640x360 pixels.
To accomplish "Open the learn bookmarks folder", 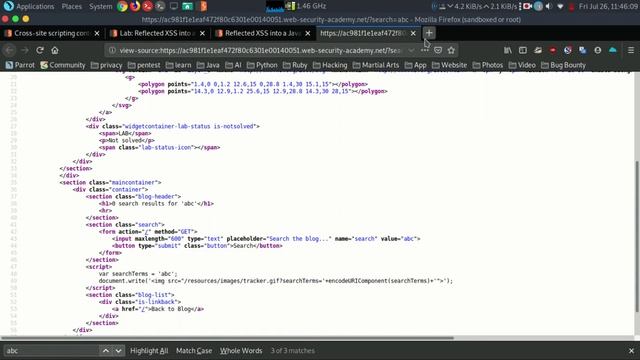I will click(x=178, y=65).
